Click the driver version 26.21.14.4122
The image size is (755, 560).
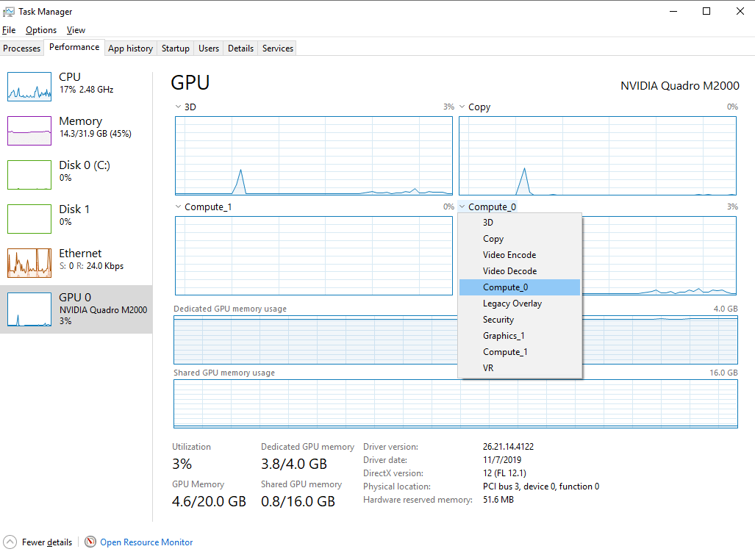tap(509, 447)
